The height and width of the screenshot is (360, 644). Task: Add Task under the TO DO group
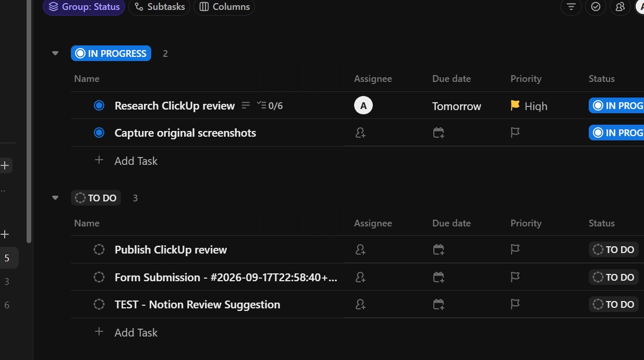point(126,332)
